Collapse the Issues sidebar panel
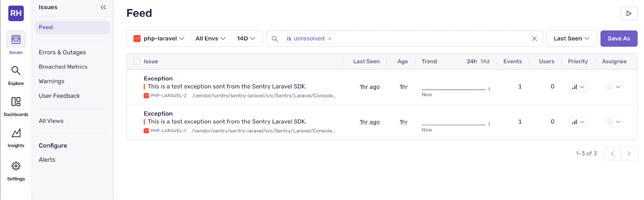 click(x=103, y=7)
